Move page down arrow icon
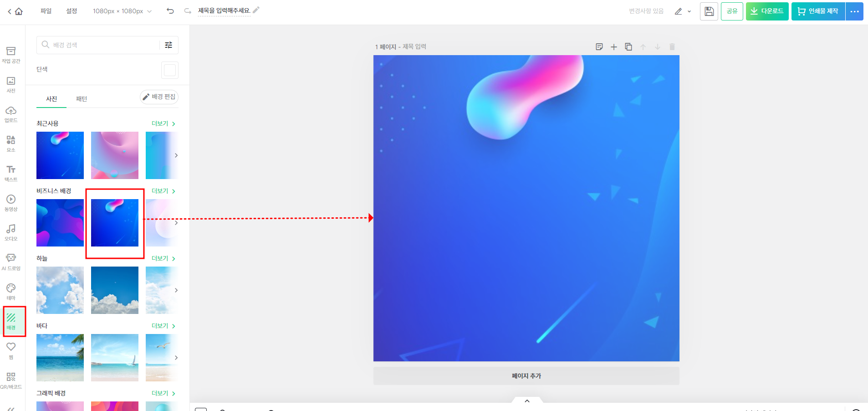868x411 pixels. tap(658, 47)
